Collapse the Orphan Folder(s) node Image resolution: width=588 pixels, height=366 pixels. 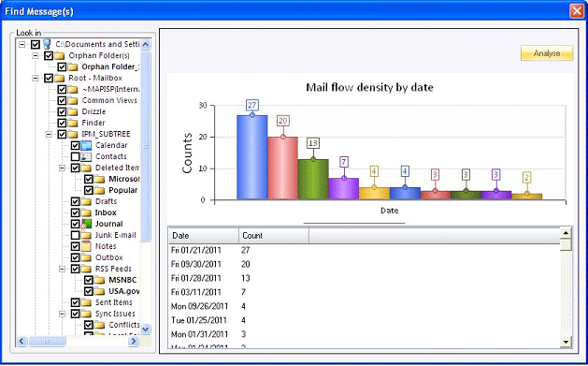click(36, 55)
